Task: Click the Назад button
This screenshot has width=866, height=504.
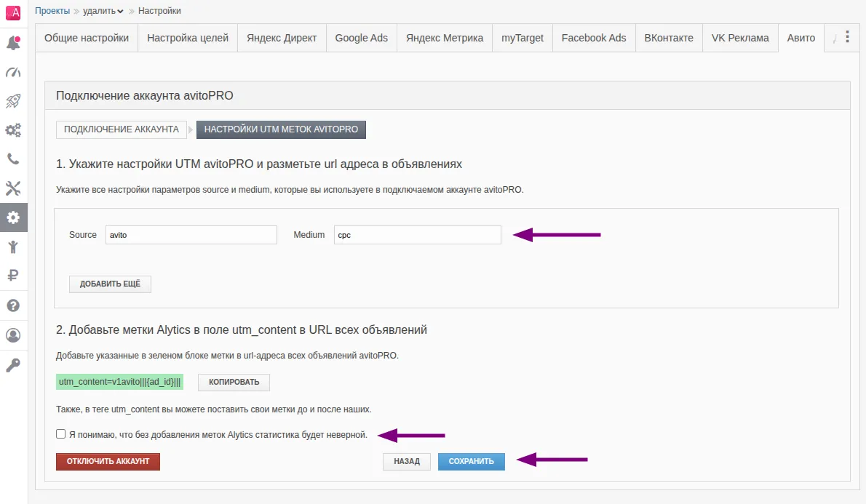Action: [x=407, y=462]
